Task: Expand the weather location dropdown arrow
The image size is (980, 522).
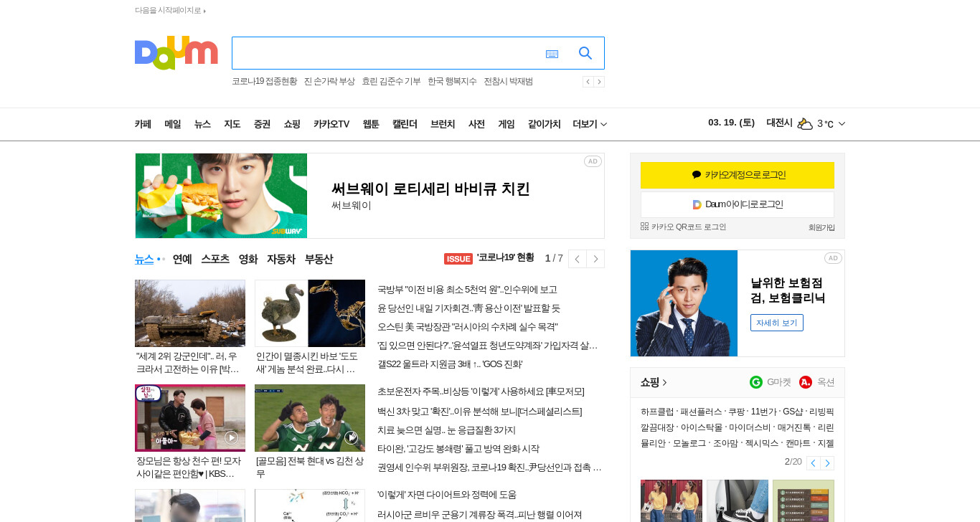Action: [x=842, y=124]
